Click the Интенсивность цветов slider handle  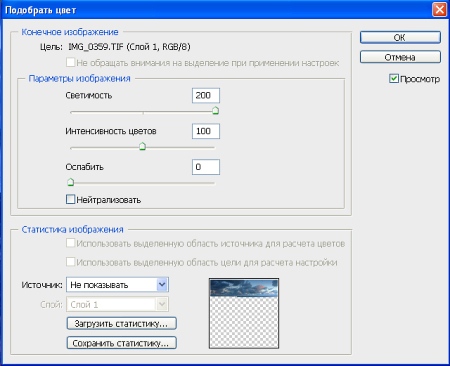click(142, 146)
